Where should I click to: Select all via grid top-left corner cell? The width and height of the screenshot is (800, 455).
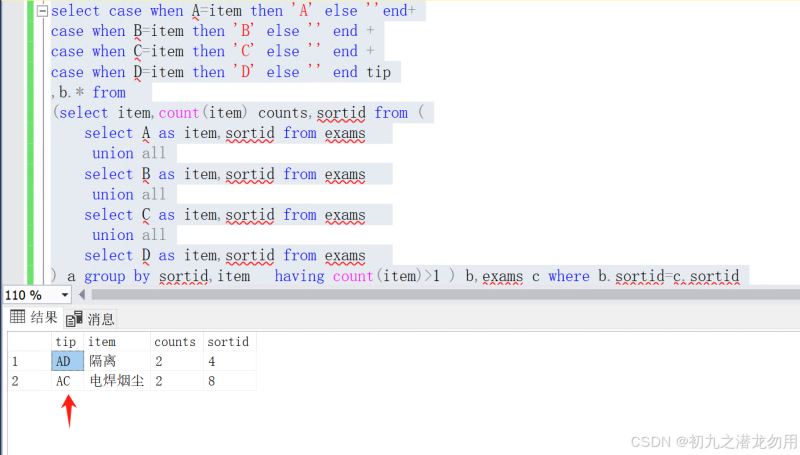coord(26,341)
